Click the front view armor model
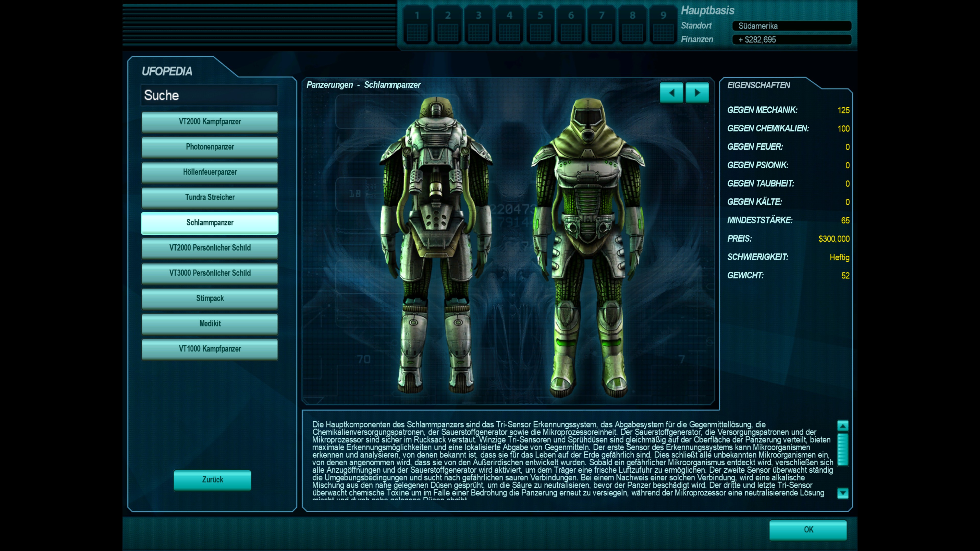 coord(588,247)
